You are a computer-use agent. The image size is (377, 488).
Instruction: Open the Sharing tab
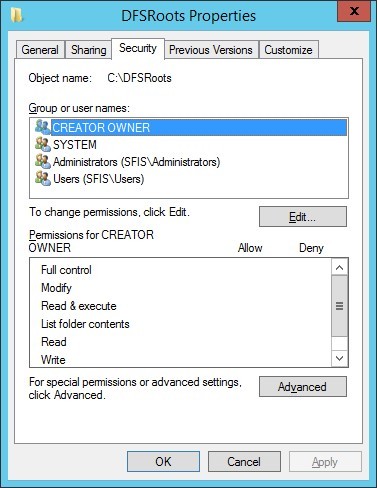(x=88, y=50)
